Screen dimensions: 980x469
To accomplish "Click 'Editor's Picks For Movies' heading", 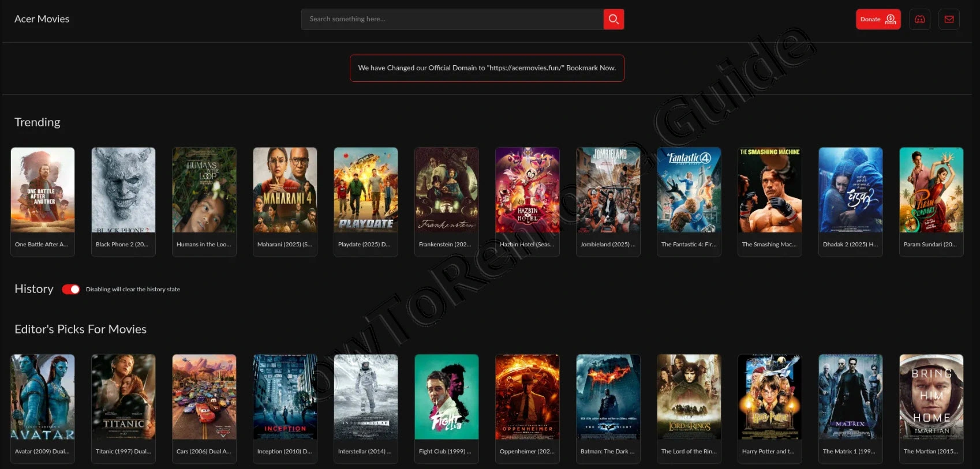I will [x=81, y=329].
